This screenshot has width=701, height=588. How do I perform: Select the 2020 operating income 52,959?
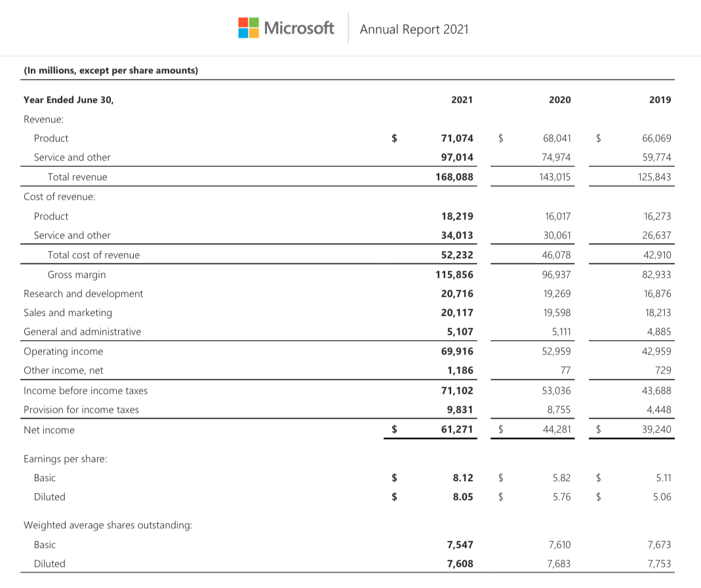[557, 351]
